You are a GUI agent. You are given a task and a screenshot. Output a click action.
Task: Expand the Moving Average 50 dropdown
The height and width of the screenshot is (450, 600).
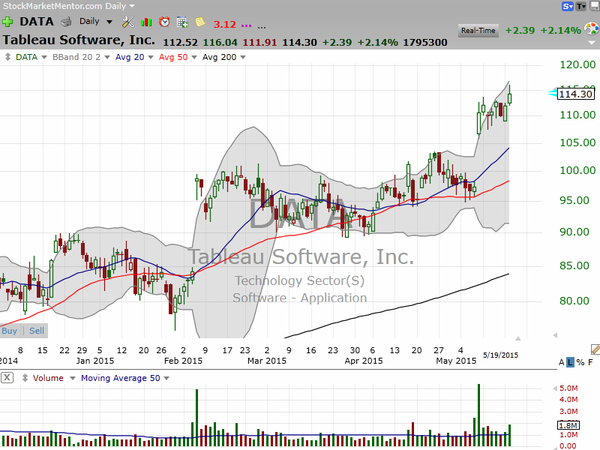point(166,378)
